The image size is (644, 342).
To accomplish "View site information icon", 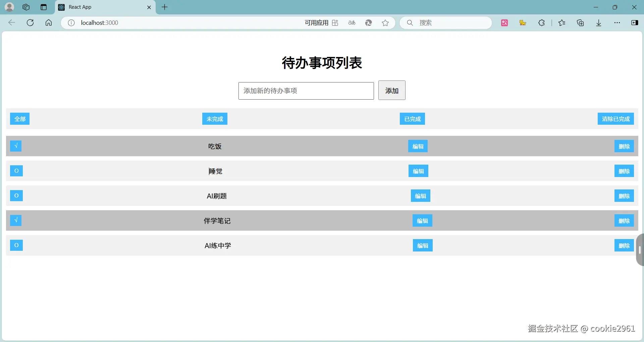I will 71,23.
